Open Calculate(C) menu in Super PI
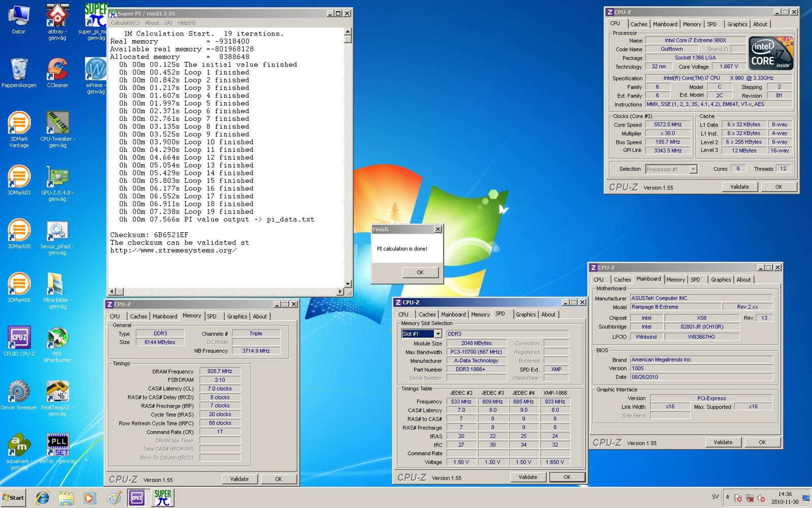The height and width of the screenshot is (508, 812). pyautogui.click(x=125, y=23)
